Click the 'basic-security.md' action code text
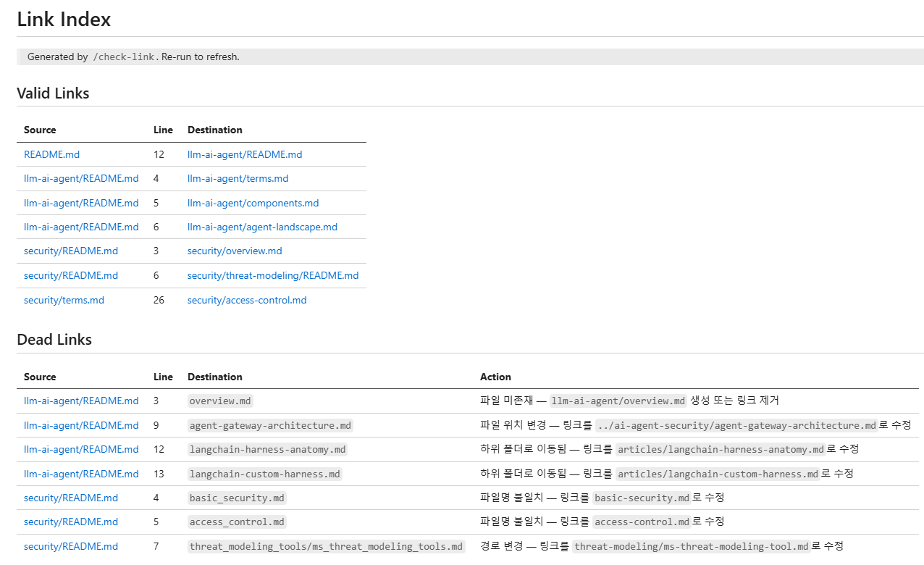This screenshot has width=924, height=565. tap(642, 498)
